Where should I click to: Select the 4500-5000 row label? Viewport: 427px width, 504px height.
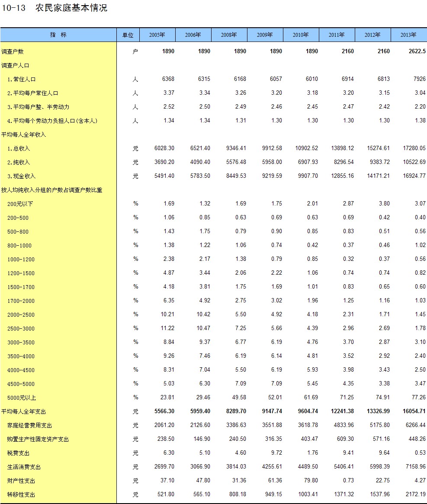(21, 384)
